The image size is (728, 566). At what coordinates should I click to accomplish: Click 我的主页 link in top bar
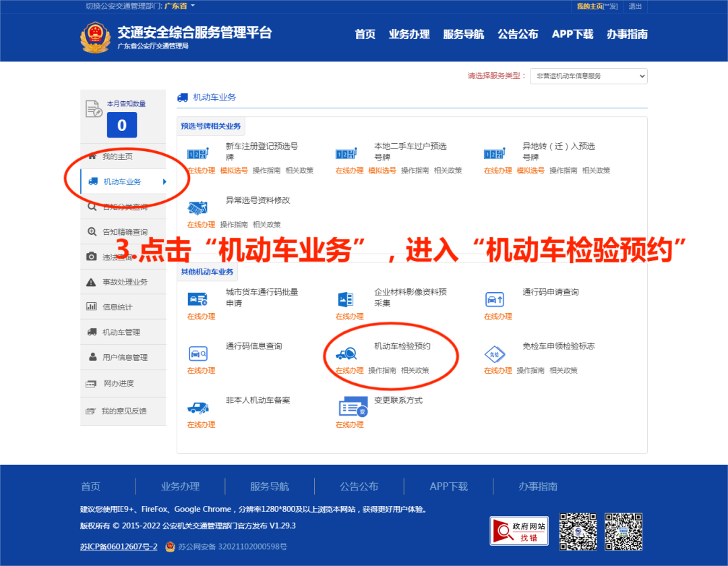tap(589, 6)
